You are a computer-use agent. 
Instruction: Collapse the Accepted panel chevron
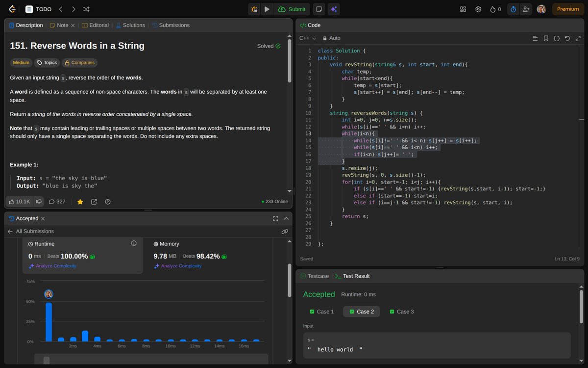tap(286, 218)
